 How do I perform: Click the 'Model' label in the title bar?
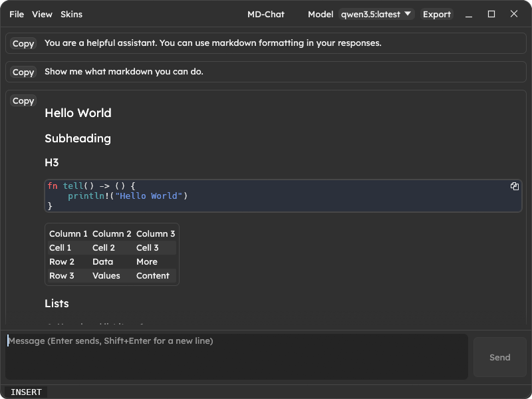point(321,14)
